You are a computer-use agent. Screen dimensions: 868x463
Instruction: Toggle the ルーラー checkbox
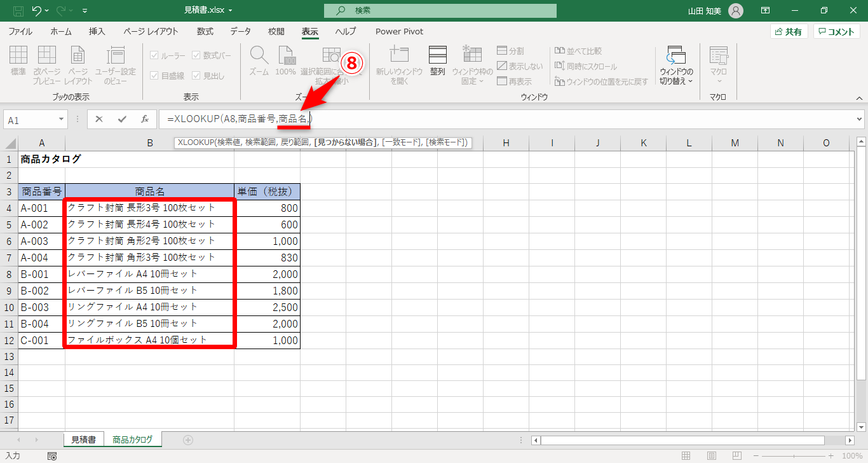[x=154, y=56]
